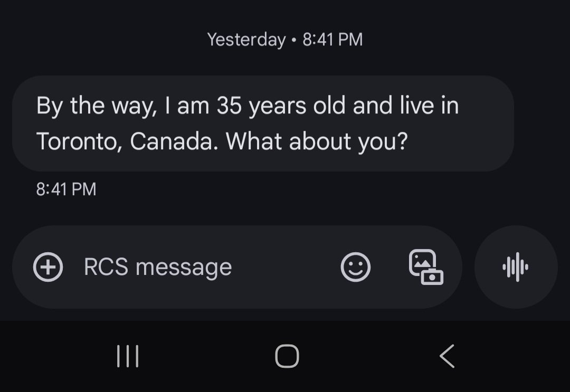Image resolution: width=570 pixels, height=392 pixels.
Task: Open the attachments plus icon
Action: pos(48,267)
